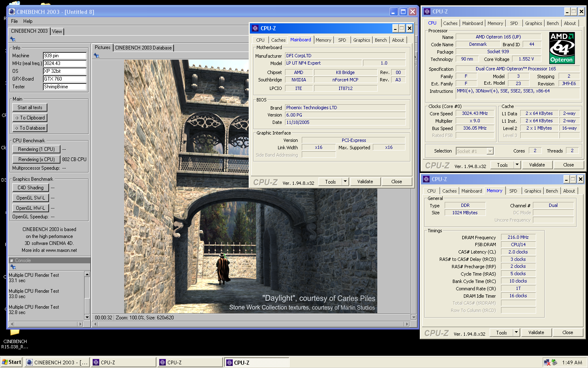The height and width of the screenshot is (368, 588).
Task: Open the SPD tab in the Mainboard CPU-Z window
Action: point(342,40)
